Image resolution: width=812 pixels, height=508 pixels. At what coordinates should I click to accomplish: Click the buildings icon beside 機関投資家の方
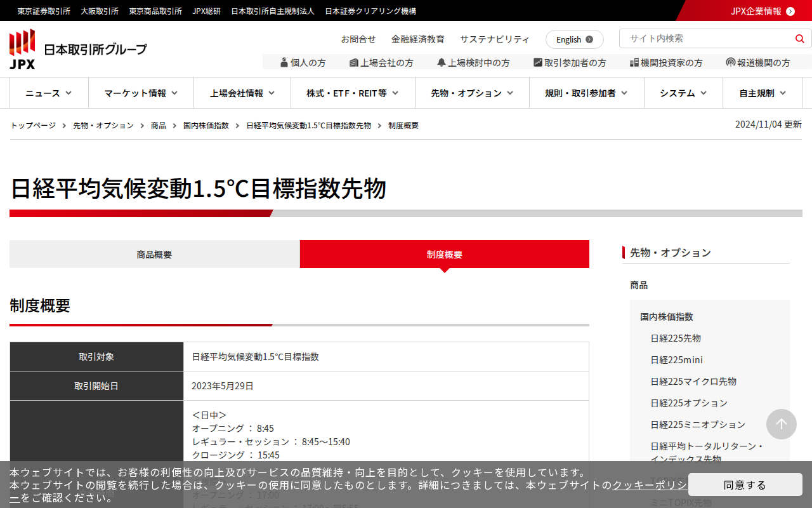click(x=634, y=62)
